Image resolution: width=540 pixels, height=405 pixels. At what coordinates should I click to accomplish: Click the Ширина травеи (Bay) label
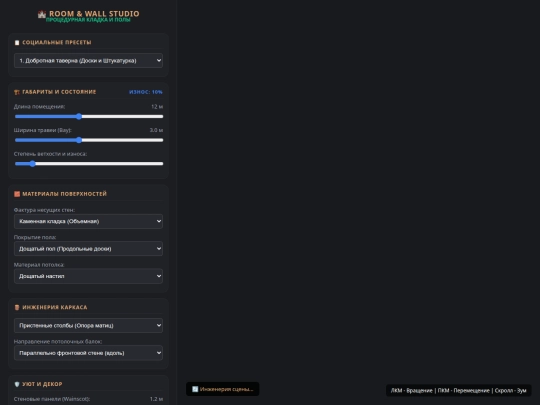43,130
